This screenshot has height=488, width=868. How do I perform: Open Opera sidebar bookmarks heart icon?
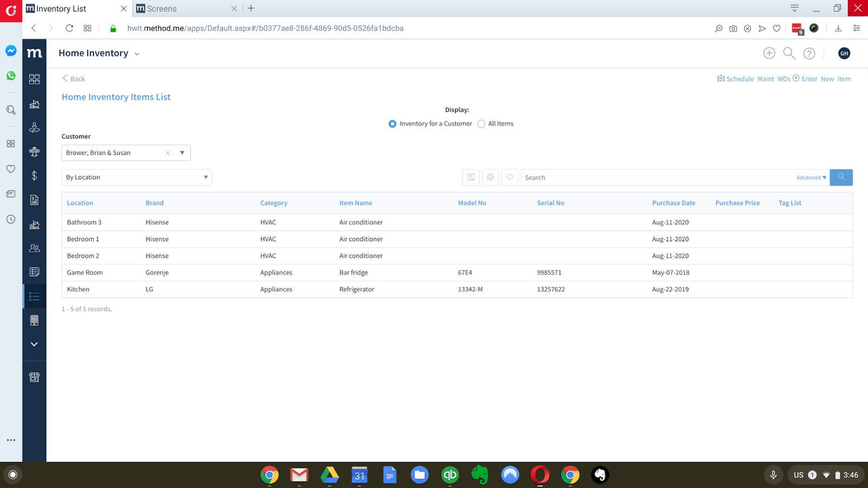click(x=11, y=169)
